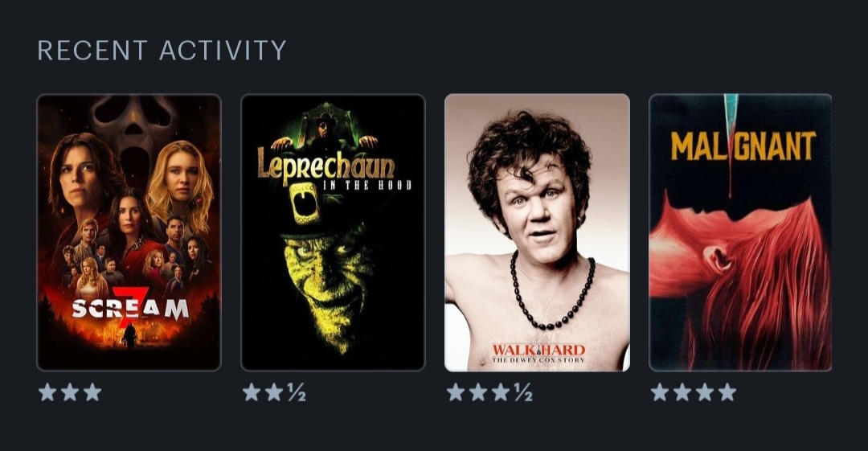Click the second star under Scream 7

point(70,392)
